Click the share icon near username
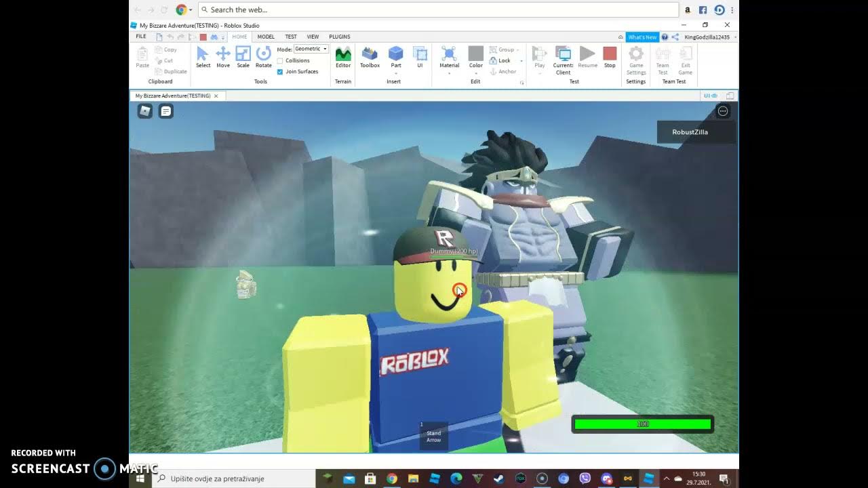The height and width of the screenshot is (488, 868). (675, 37)
